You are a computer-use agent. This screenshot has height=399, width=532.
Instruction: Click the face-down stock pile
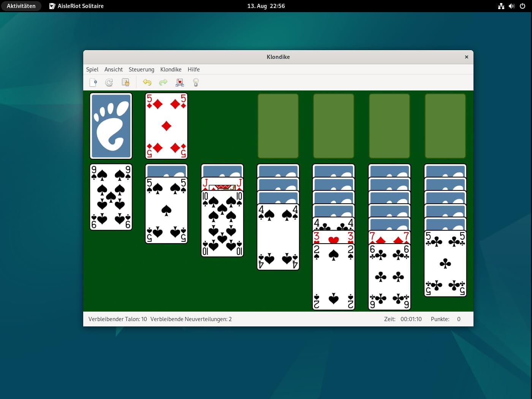click(111, 126)
